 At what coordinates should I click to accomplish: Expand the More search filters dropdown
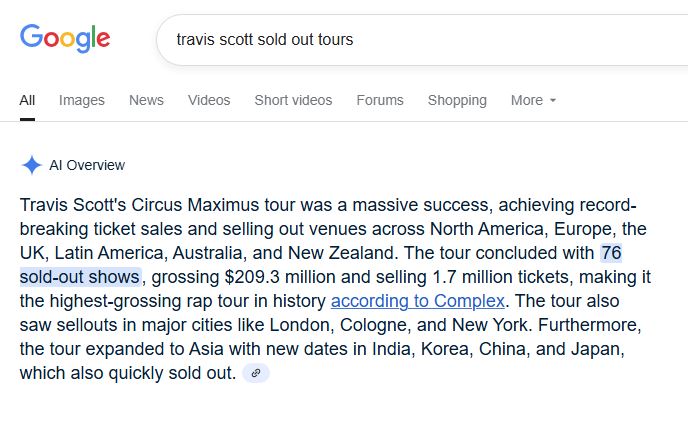point(533,100)
